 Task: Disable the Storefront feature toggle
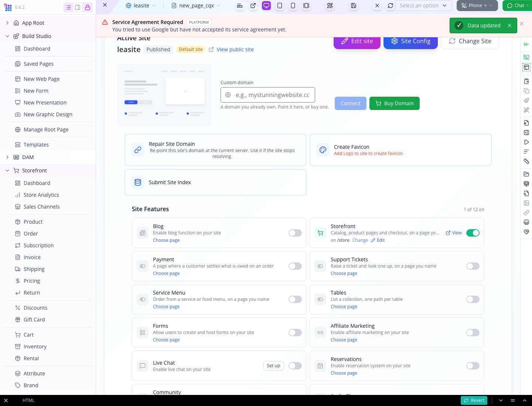click(x=473, y=233)
